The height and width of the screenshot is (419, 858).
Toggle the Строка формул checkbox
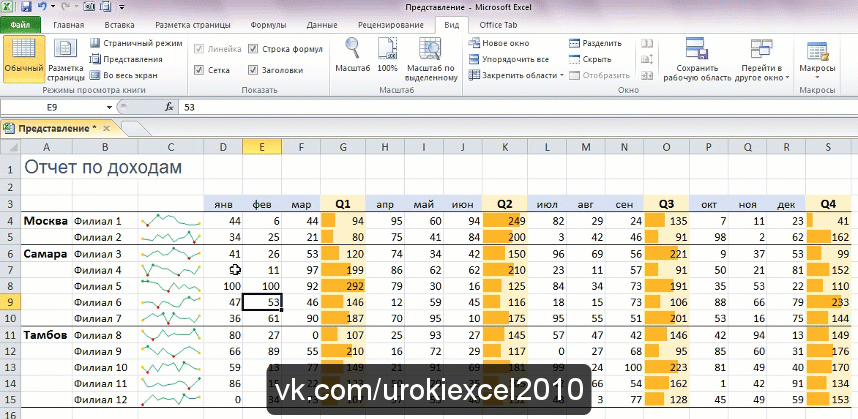point(253,49)
